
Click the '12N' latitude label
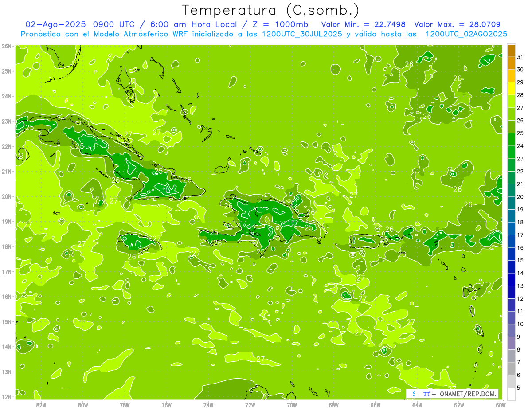[x=7, y=397]
